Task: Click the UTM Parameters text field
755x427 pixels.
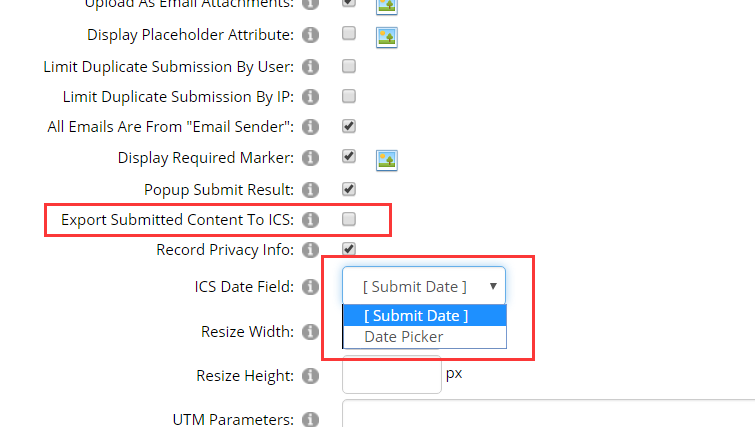Action: (548, 413)
